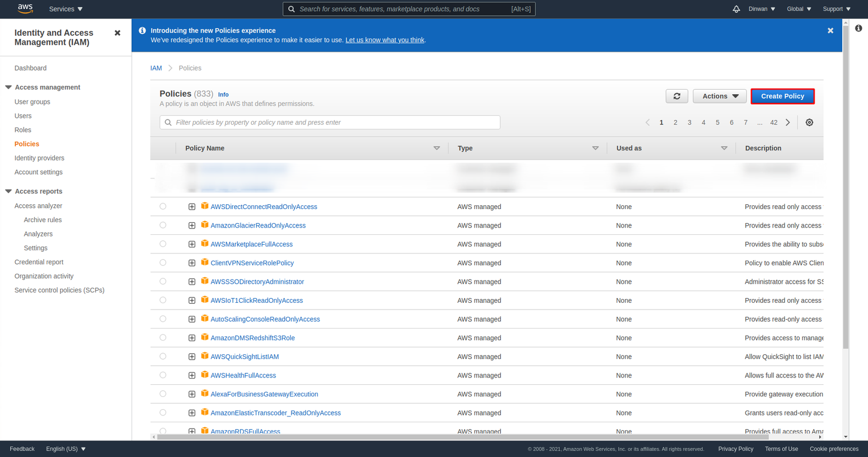
Task: Refresh the policies list
Action: [677, 96]
